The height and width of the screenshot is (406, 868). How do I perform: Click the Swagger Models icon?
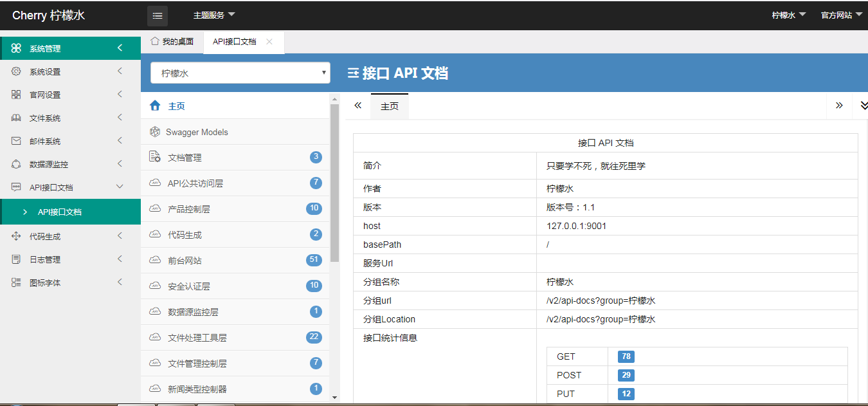click(154, 131)
